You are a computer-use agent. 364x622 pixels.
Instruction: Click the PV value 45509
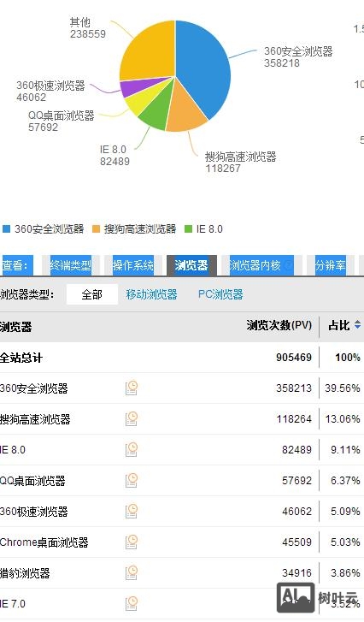click(x=297, y=542)
